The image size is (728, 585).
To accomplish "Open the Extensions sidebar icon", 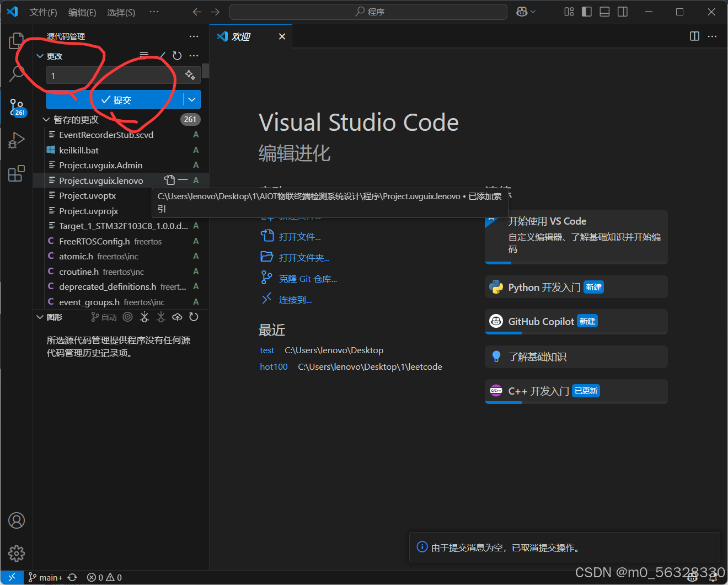I will click(x=17, y=173).
